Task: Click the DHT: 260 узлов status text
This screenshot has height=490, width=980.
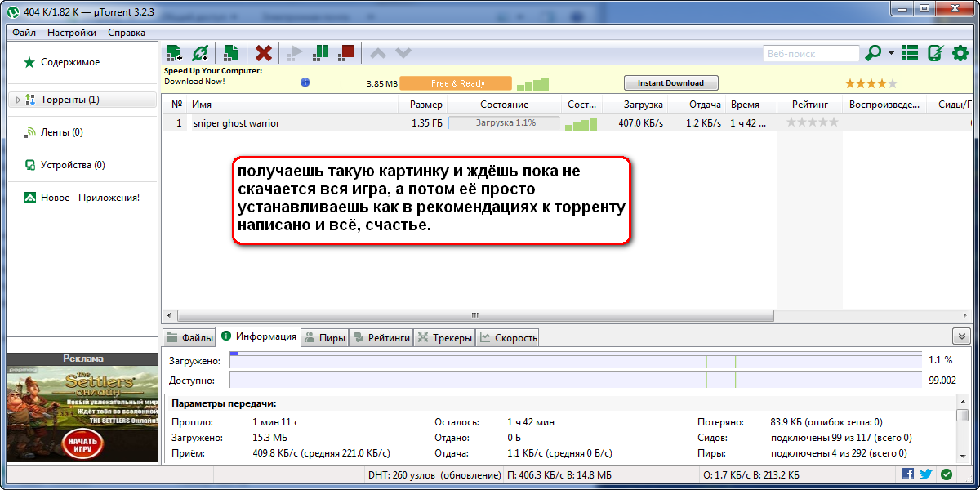Action: pyautogui.click(x=434, y=474)
